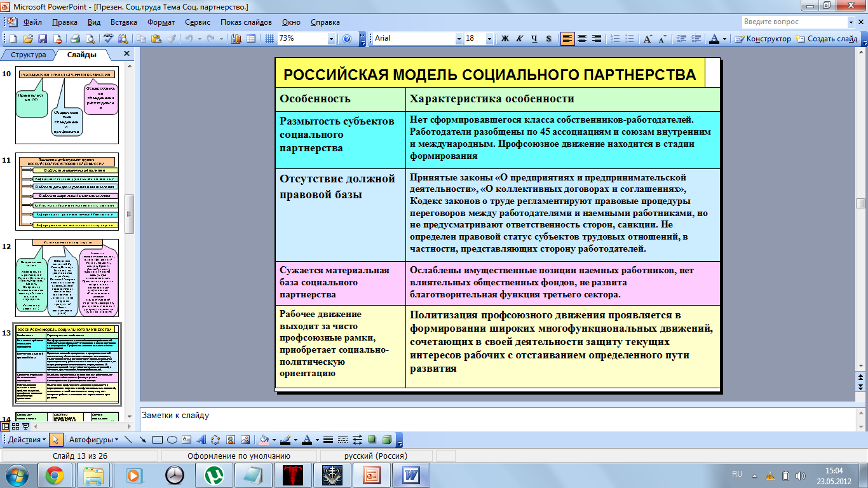
Task: Insert clip art picture
Action: point(230,440)
